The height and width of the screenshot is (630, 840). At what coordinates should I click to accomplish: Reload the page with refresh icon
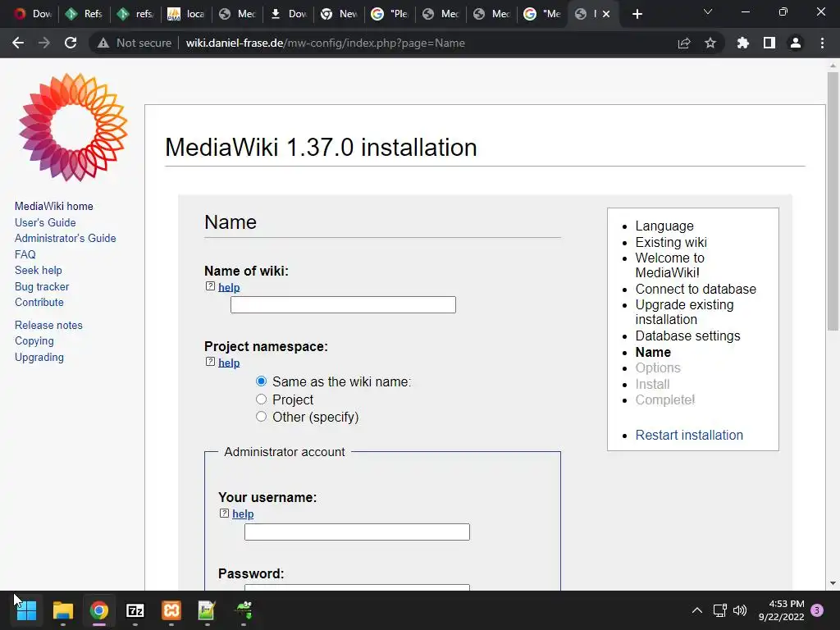tap(71, 43)
